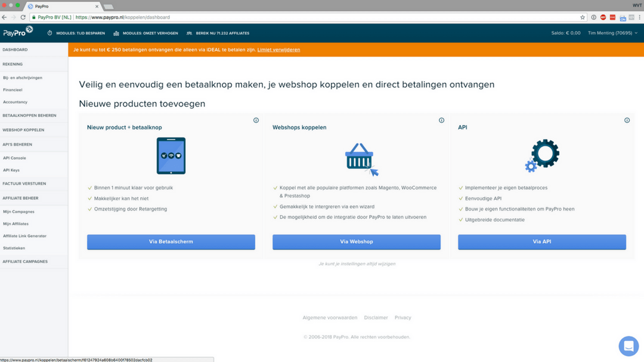Viewport: 644px width, 362px height.
Task: Click the tablet betaalknop illustration
Action: pos(171,156)
